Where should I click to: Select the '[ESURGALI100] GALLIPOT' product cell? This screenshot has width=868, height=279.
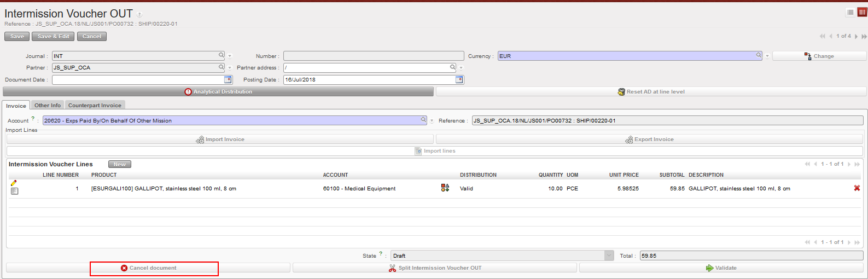(x=164, y=188)
